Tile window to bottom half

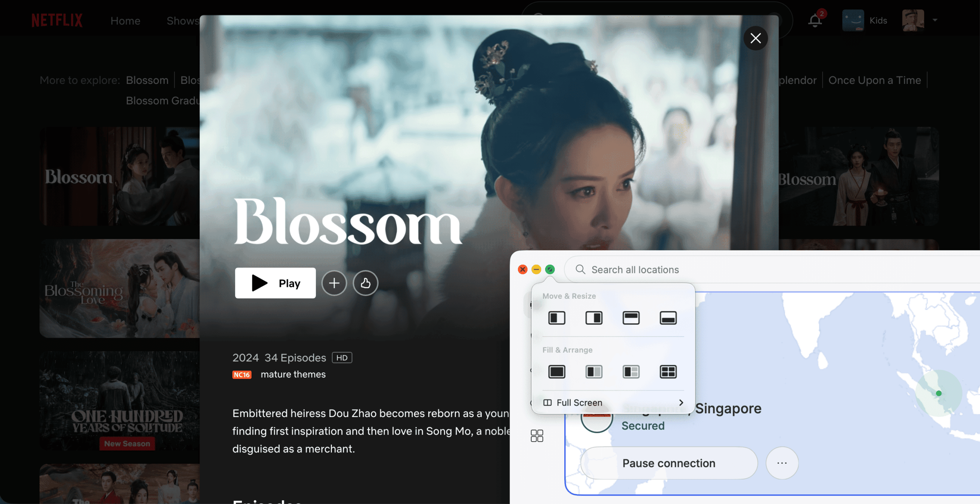click(x=668, y=318)
